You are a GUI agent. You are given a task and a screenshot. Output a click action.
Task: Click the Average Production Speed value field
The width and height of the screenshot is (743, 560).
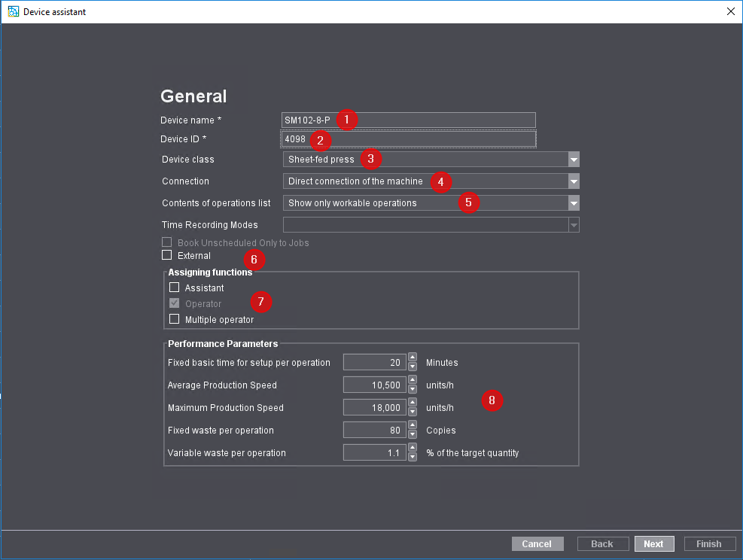pyautogui.click(x=374, y=385)
